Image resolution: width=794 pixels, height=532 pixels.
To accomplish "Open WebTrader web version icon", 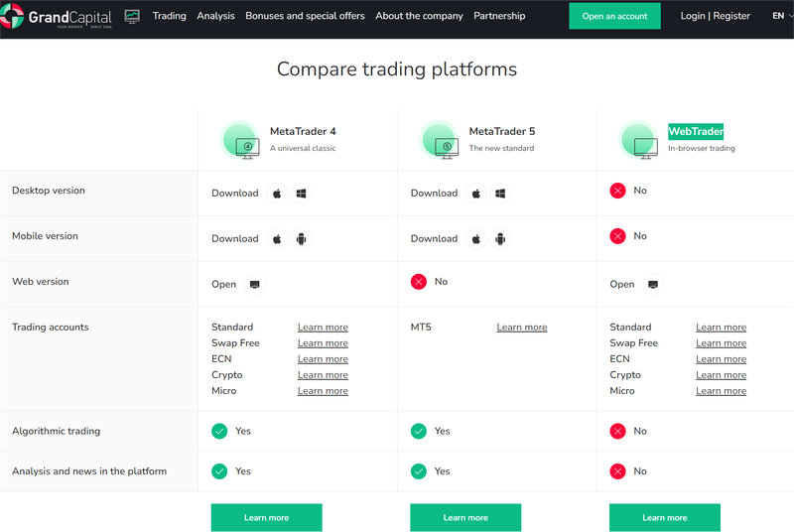I will click(x=653, y=285).
